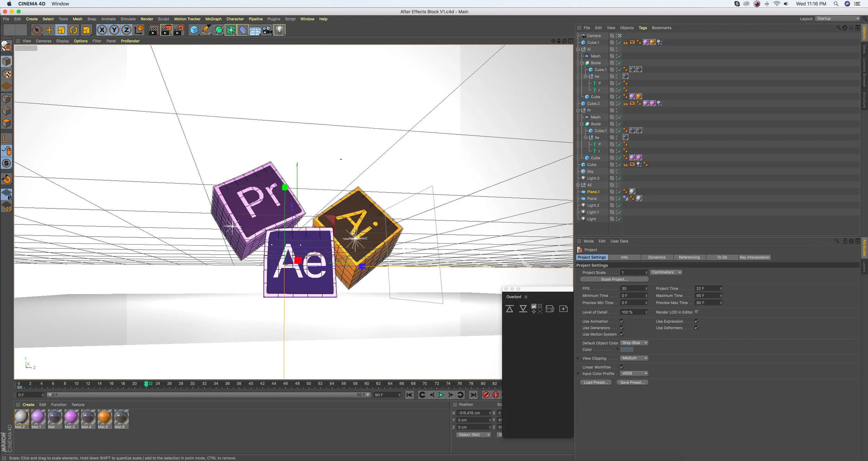
Task: Open the Edit Render Settings gear clapperboard
Action: [178, 30]
